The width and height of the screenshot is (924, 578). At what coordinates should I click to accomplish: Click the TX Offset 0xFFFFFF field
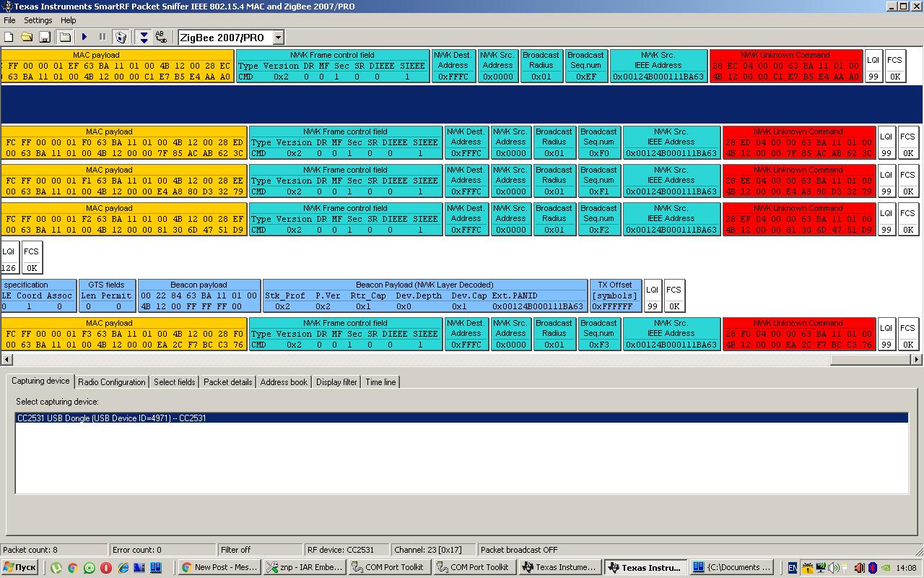tap(615, 296)
